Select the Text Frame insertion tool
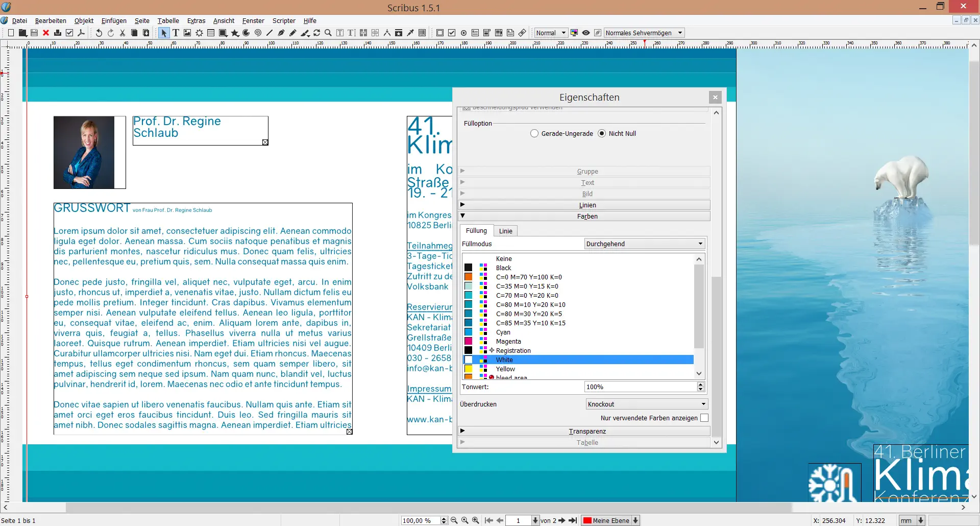The height and width of the screenshot is (526, 980). pyautogui.click(x=176, y=33)
